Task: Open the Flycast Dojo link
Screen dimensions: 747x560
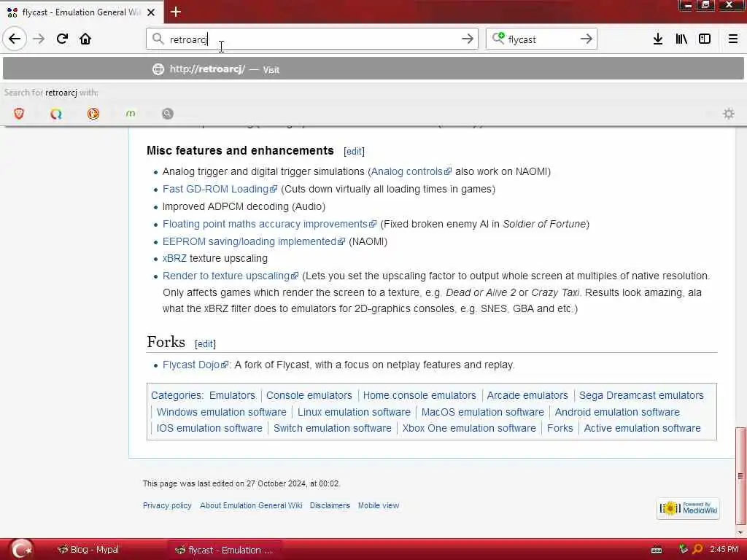Action: click(195, 365)
